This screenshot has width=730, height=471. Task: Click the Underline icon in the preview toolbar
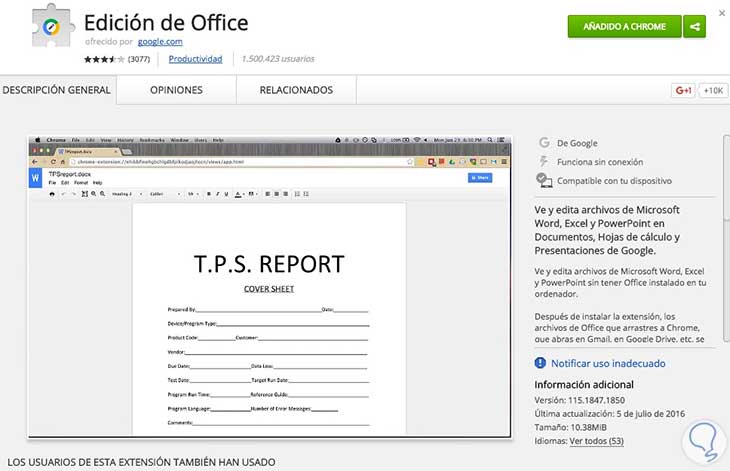click(226, 194)
